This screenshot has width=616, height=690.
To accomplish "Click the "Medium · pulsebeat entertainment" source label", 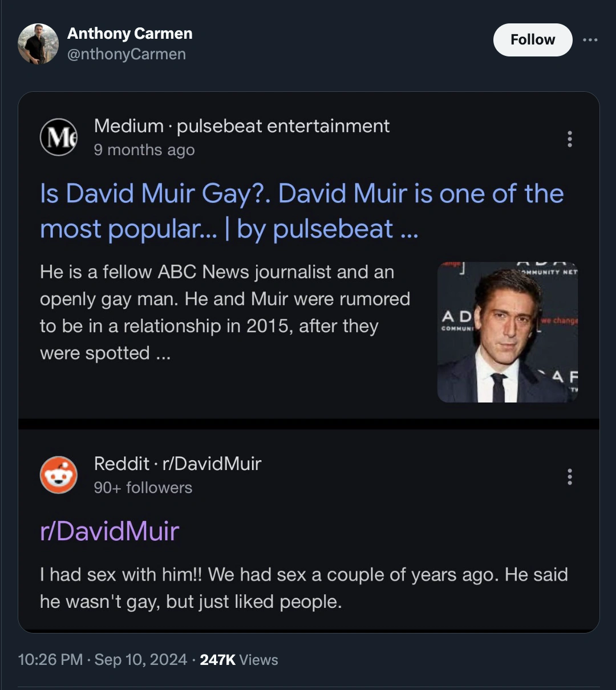I will click(x=241, y=126).
